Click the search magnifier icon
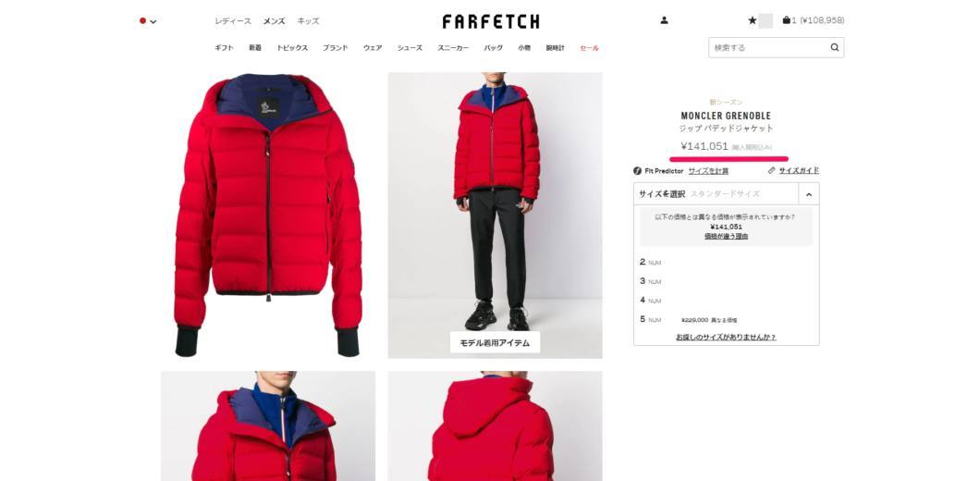Screen dimensions: 980x481 coord(834,47)
